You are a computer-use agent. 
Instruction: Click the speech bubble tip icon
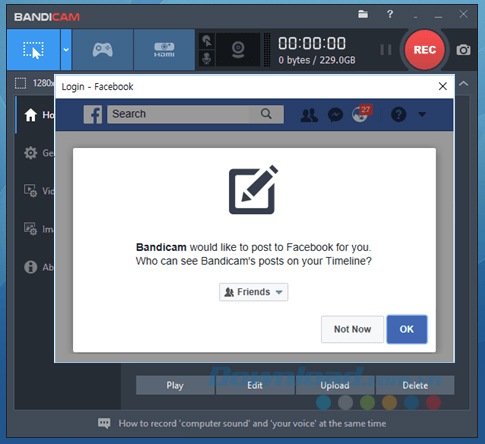(x=104, y=423)
